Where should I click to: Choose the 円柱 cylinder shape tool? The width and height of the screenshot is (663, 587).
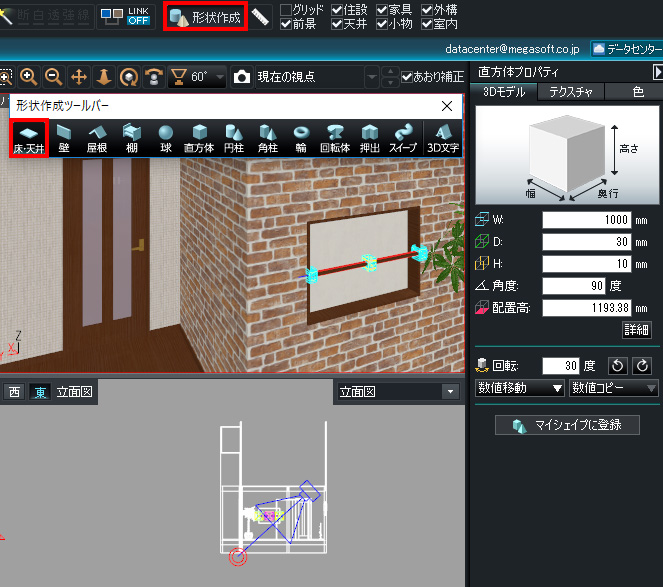234,138
